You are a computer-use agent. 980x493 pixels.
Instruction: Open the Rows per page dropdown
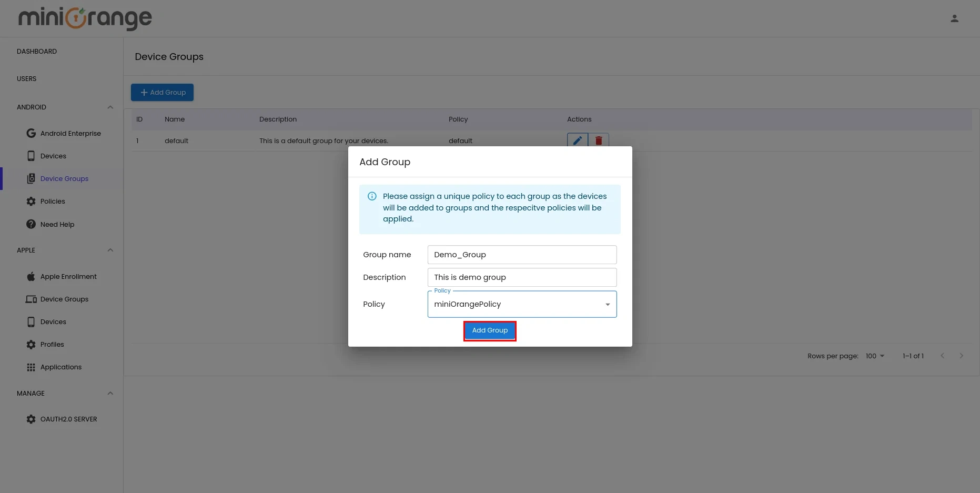click(874, 356)
